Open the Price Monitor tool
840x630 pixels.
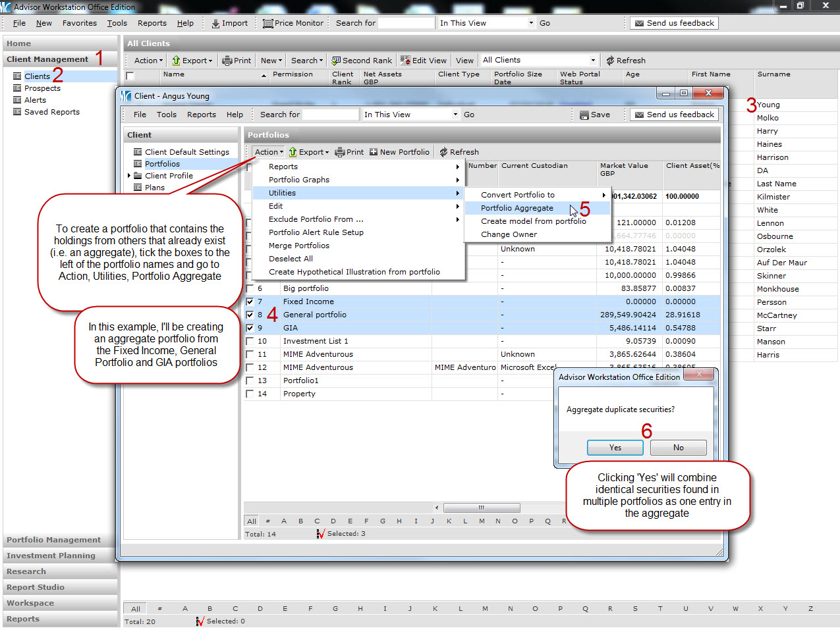click(x=267, y=24)
